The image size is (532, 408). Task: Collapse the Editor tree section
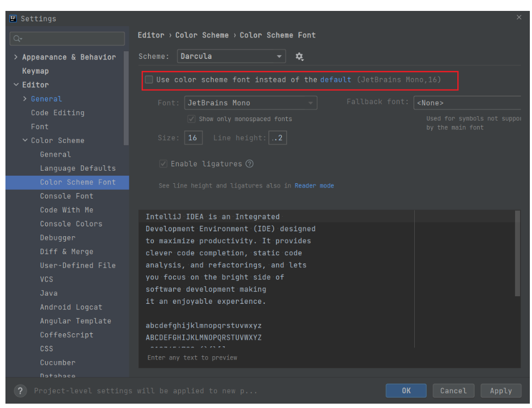tap(16, 85)
